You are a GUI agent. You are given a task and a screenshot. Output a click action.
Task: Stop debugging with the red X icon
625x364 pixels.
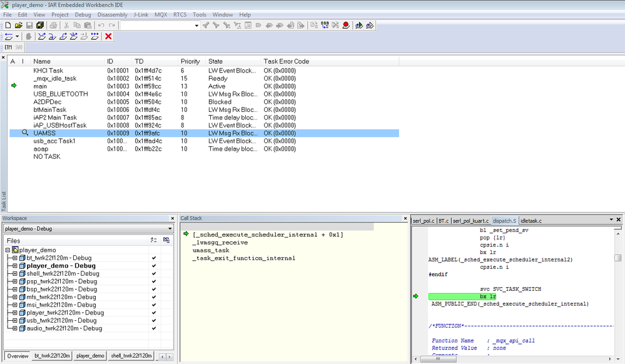(x=108, y=37)
